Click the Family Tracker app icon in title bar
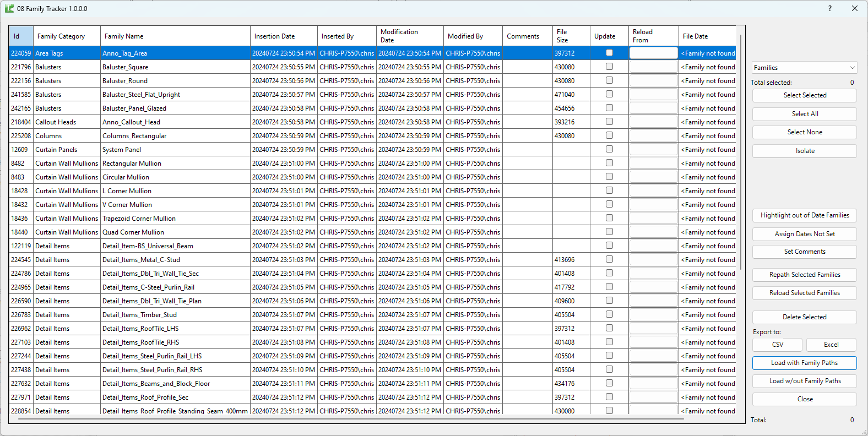This screenshot has width=868, height=436. (x=9, y=8)
